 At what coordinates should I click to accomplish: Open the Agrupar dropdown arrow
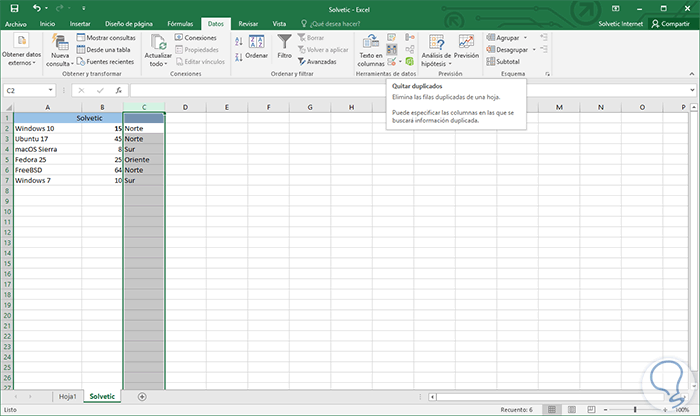pyautogui.click(x=525, y=38)
